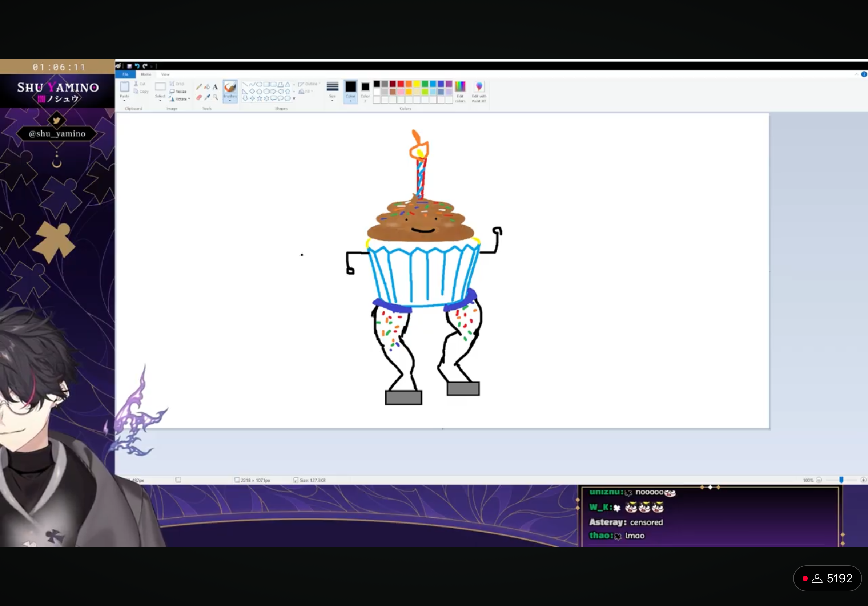Viewport: 868px width, 606px height.
Task: Select the Eraser tool
Action: (x=199, y=97)
